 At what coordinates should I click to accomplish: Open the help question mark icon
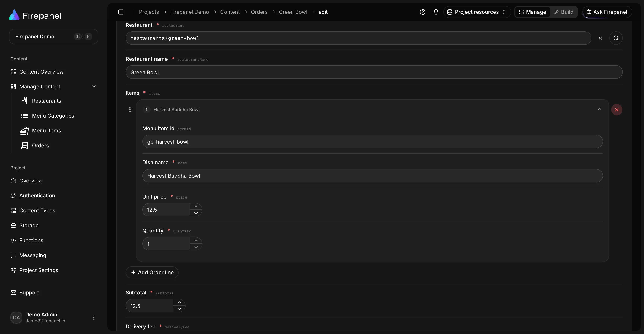[422, 12]
